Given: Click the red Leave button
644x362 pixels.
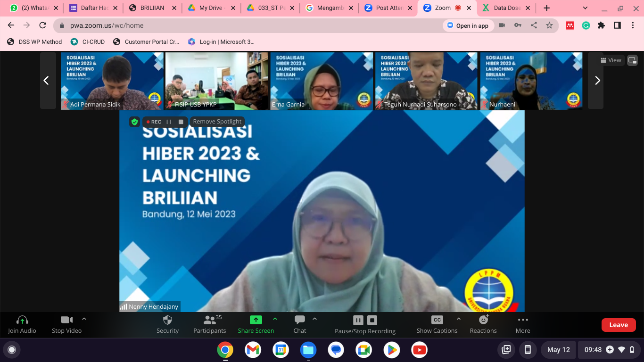Looking at the screenshot, I should (x=619, y=325).
